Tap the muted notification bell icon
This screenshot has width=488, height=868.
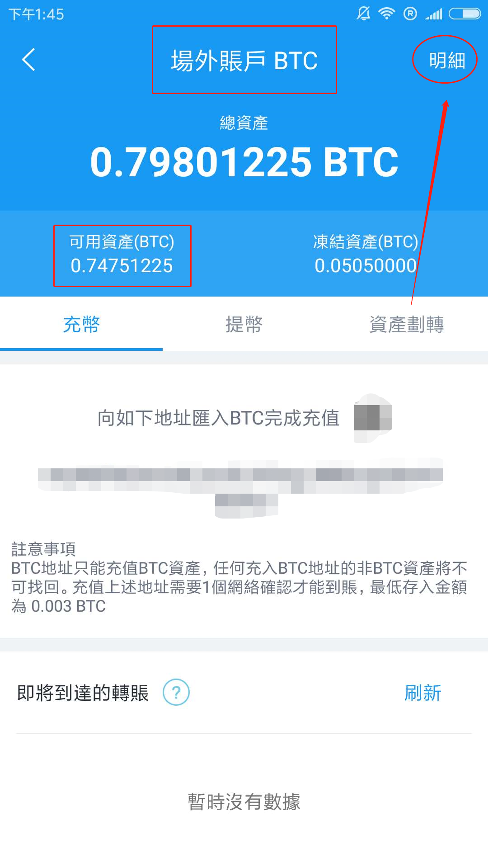tap(363, 14)
